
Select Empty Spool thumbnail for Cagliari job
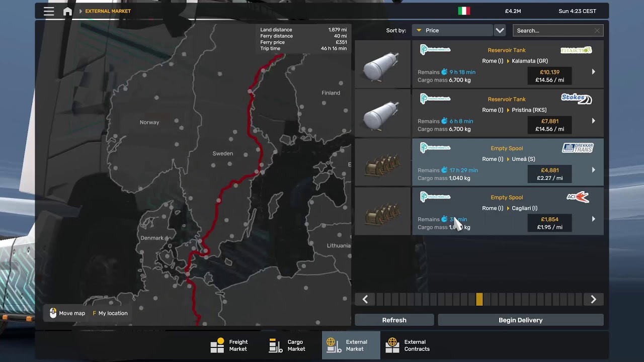tap(382, 211)
